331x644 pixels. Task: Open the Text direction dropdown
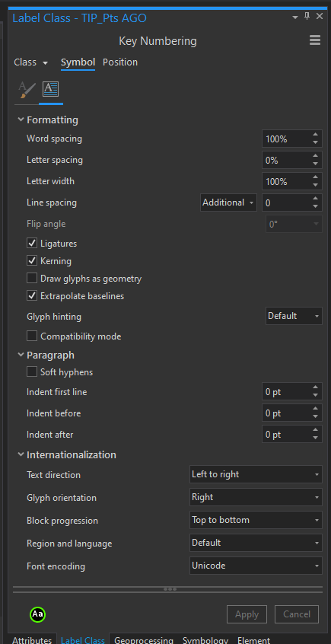256,474
